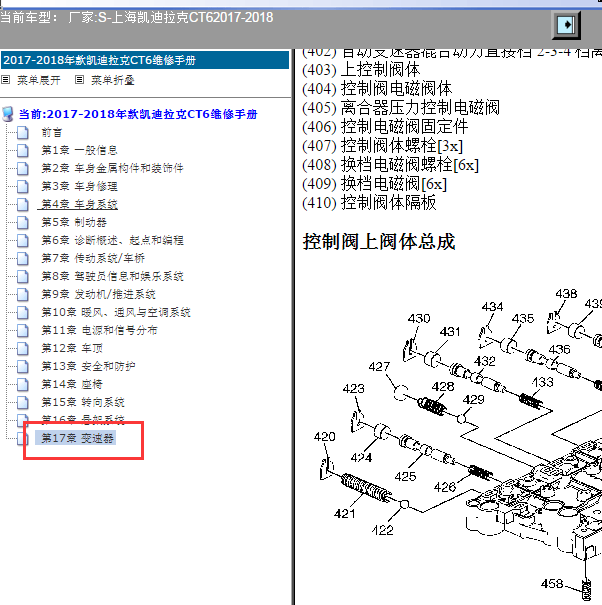The height and width of the screenshot is (605, 602).
Task: Click the page icon beside 第4章 车身系统
Action: [23, 204]
